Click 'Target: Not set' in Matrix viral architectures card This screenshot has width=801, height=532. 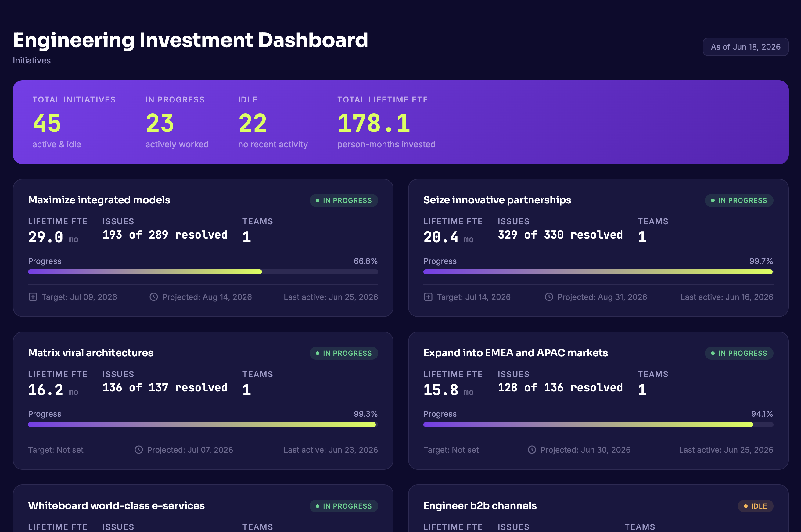tap(56, 450)
